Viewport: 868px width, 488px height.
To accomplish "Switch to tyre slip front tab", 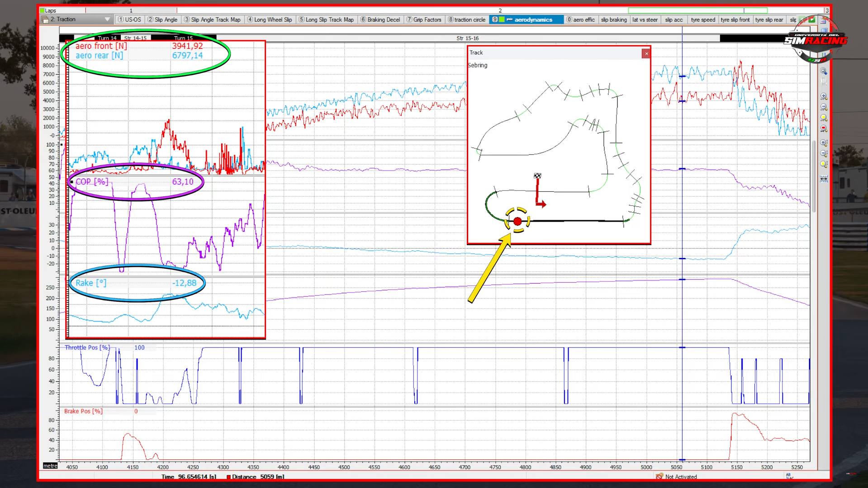I will pos(735,19).
